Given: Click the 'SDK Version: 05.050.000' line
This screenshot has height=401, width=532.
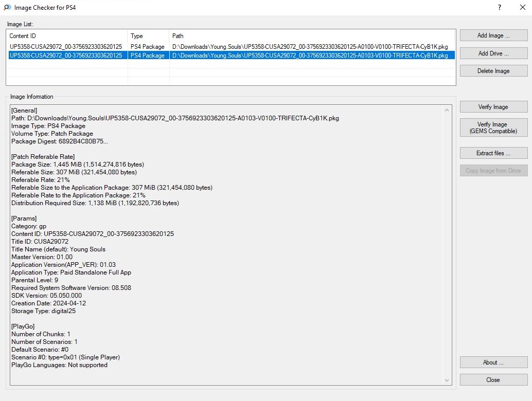Looking at the screenshot, I should click(x=46, y=296).
